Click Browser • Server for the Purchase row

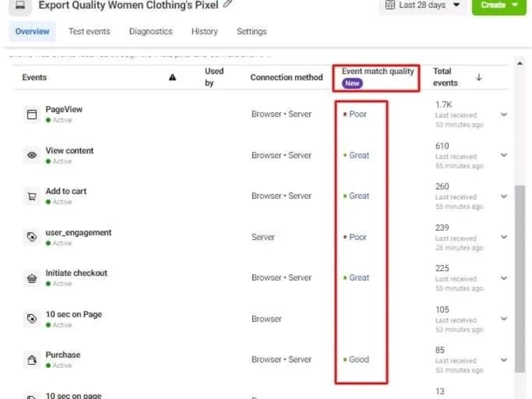tap(281, 360)
